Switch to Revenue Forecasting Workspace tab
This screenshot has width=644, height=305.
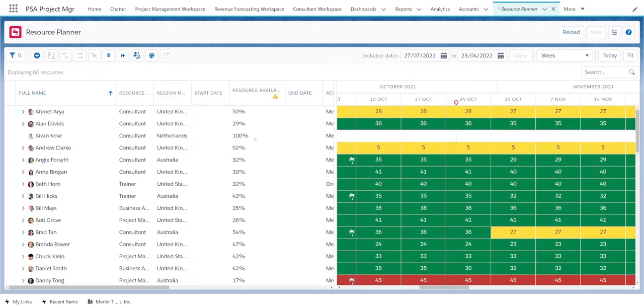click(x=249, y=9)
